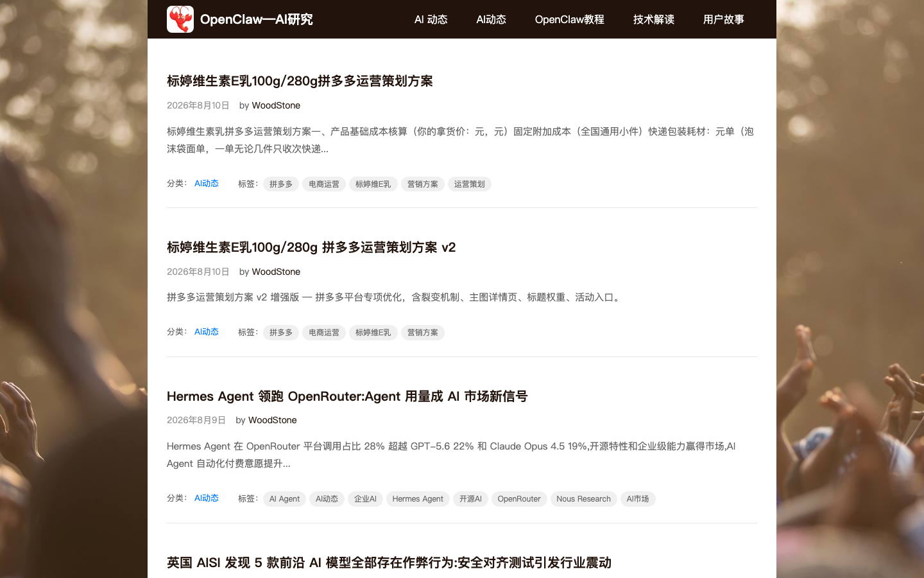Click excerpt starting Hermes Agent 在 OpenRouter 平台
The image size is (924, 578).
coord(451,455)
